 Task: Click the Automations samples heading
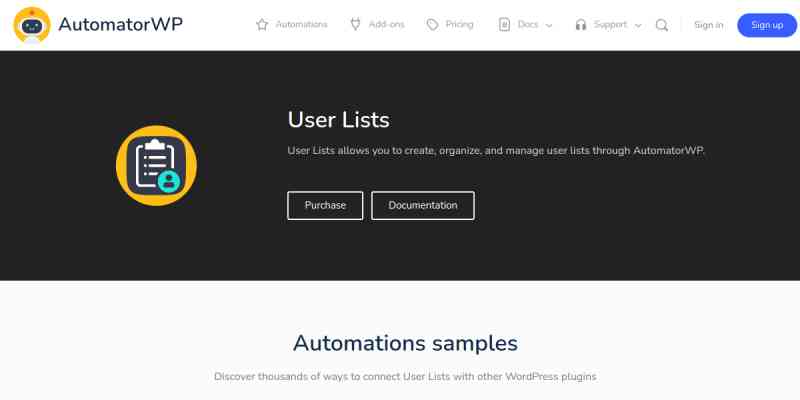pyautogui.click(x=405, y=343)
